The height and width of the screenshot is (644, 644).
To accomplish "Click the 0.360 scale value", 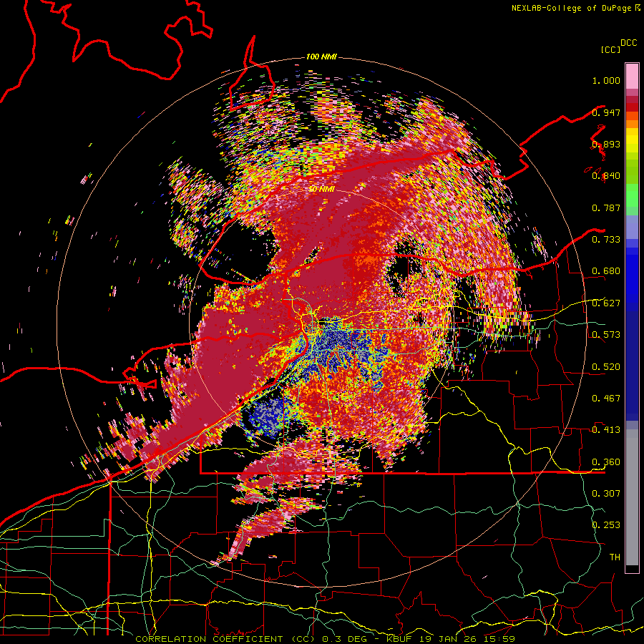I will pyautogui.click(x=606, y=462).
